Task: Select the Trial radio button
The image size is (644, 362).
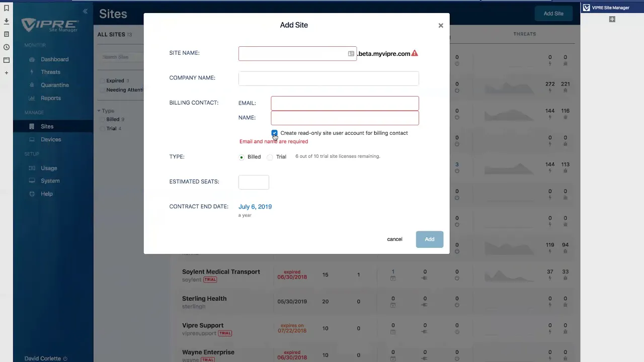Action: [x=270, y=157]
